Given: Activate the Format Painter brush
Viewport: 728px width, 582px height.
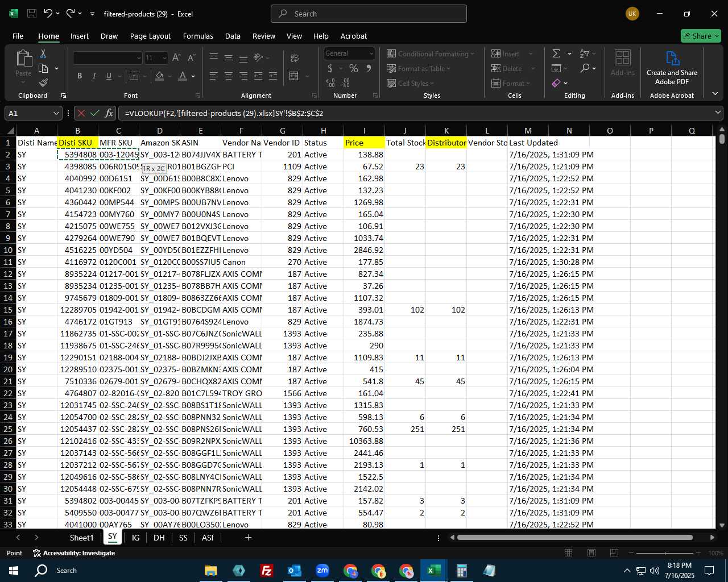Looking at the screenshot, I should 43,83.
